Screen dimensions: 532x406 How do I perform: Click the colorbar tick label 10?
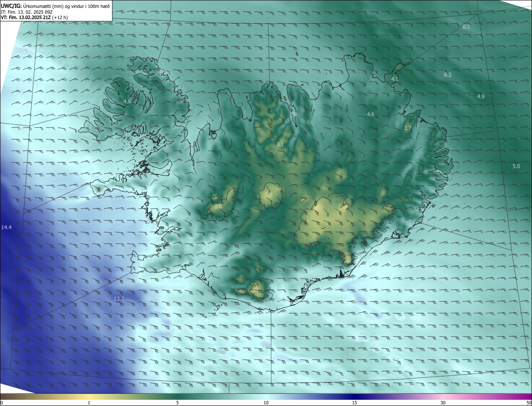(266, 403)
